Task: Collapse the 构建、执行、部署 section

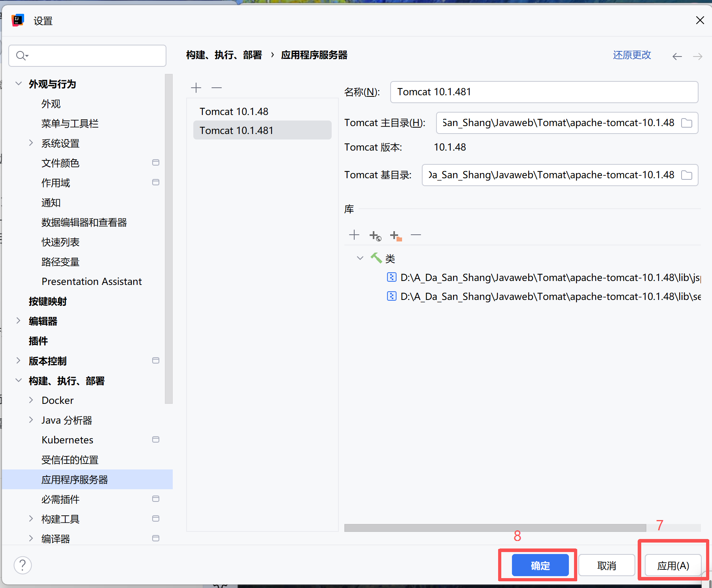Action: tap(18, 380)
